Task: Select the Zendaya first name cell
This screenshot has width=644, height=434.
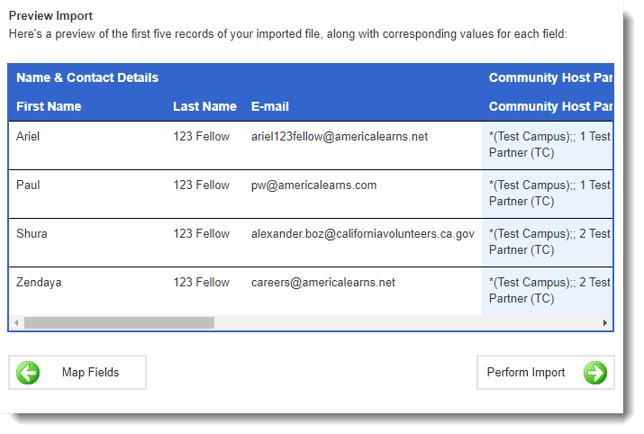Action: pyautogui.click(x=39, y=283)
